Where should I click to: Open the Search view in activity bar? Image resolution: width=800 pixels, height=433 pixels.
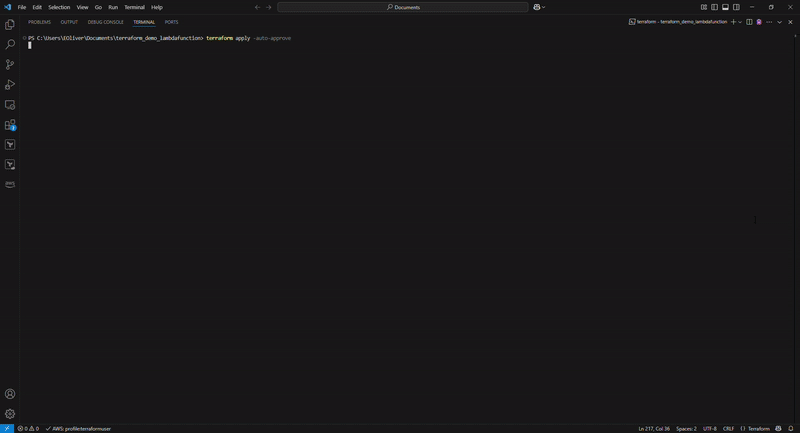10,44
